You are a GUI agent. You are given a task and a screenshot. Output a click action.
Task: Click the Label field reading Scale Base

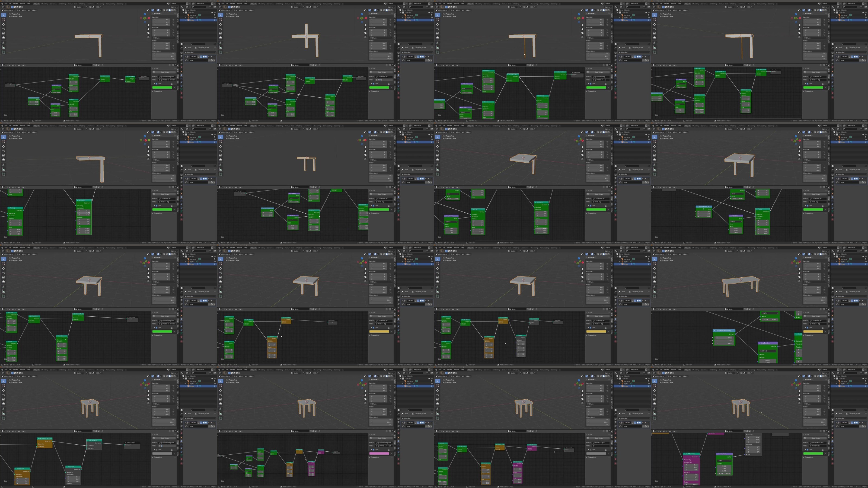(x=818, y=445)
